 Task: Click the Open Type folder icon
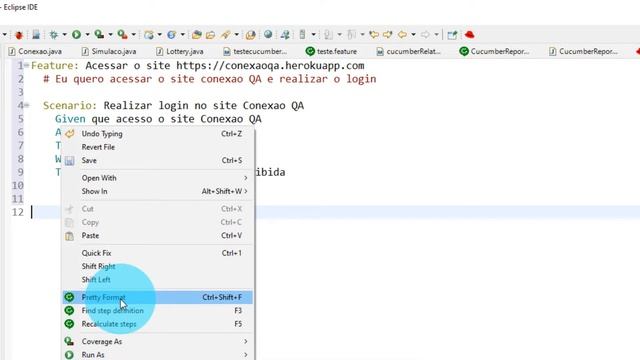coord(197,35)
